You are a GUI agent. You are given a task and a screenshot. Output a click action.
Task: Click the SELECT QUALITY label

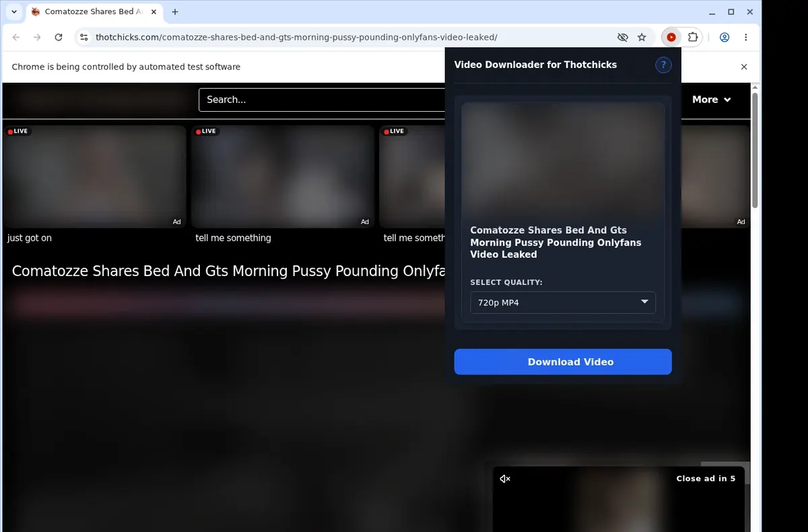tap(506, 283)
